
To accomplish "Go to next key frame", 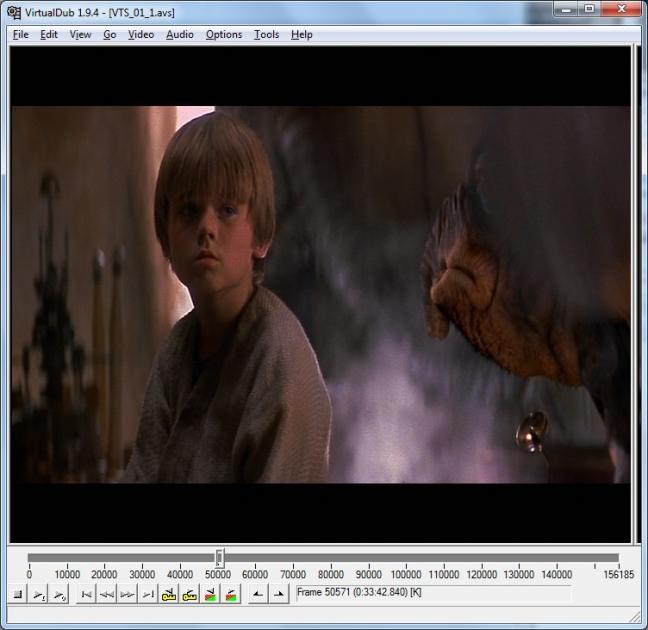I will pos(189,594).
